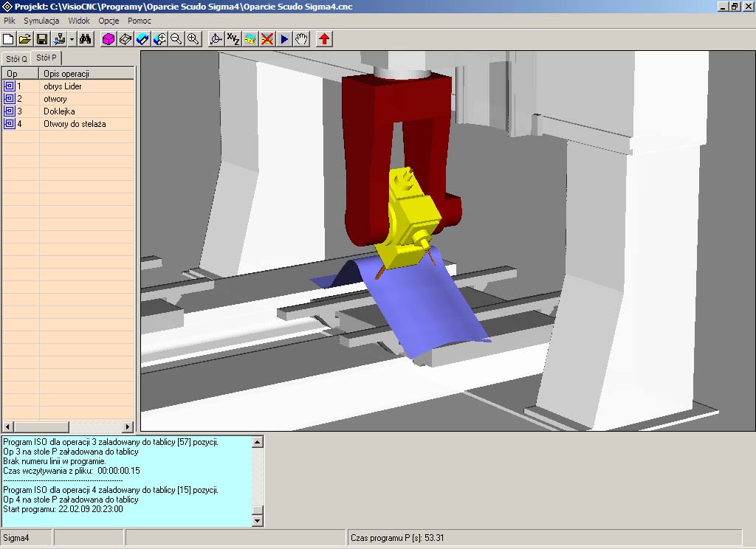Click the XYZ coordinates icon
Image resolution: width=756 pixels, height=549 pixels.
pyautogui.click(x=233, y=38)
